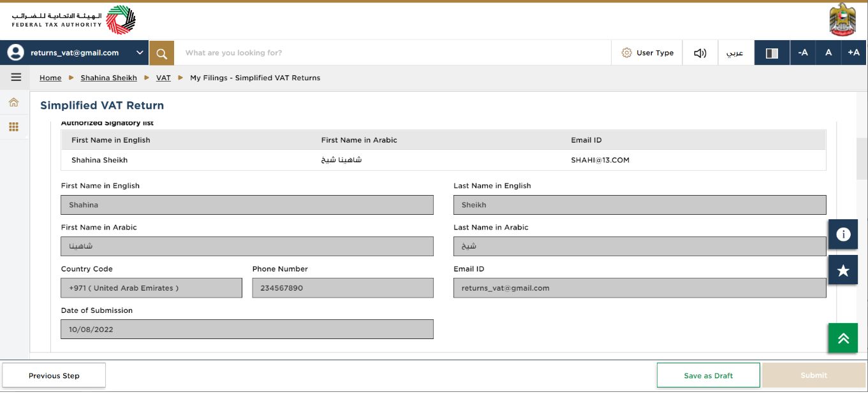Activate the audio speaker icon

click(x=700, y=53)
